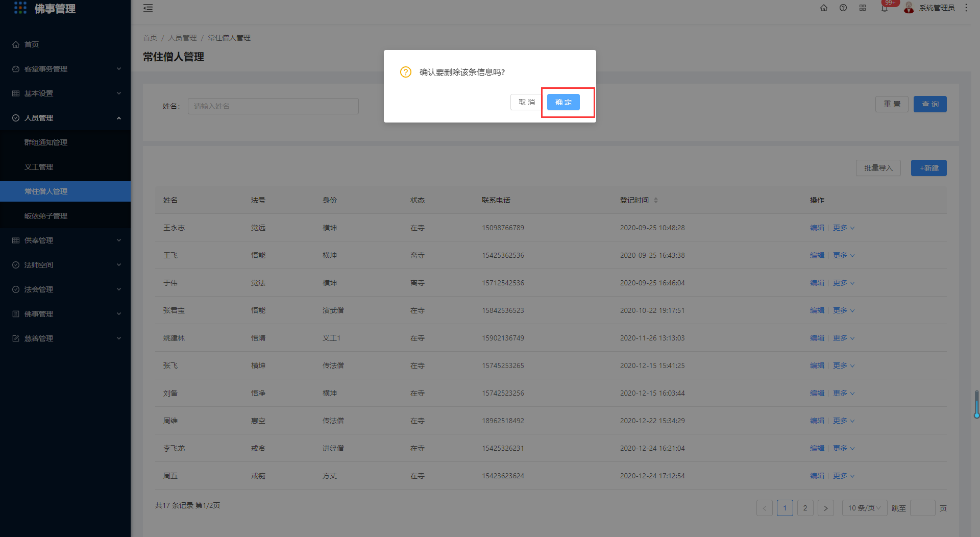Open the 10 条/页 page size dropdown

click(x=864, y=508)
